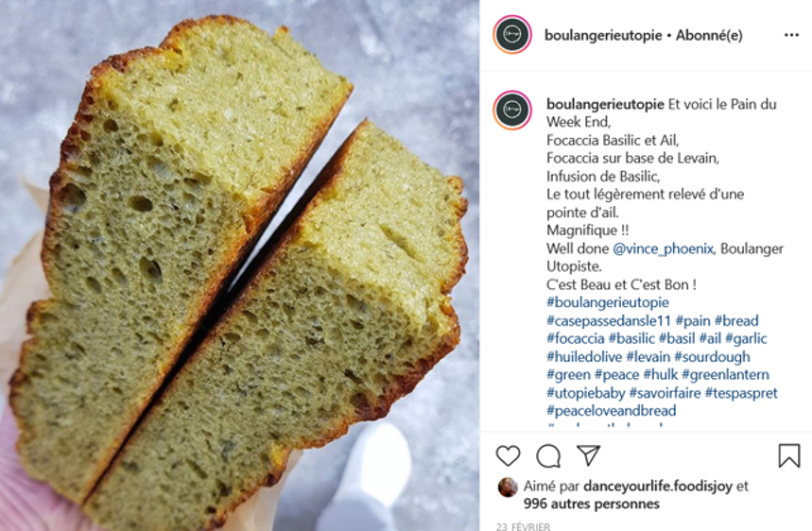Open the #peaceloveandbread hashtag
The height and width of the screenshot is (531, 812).
tap(611, 411)
